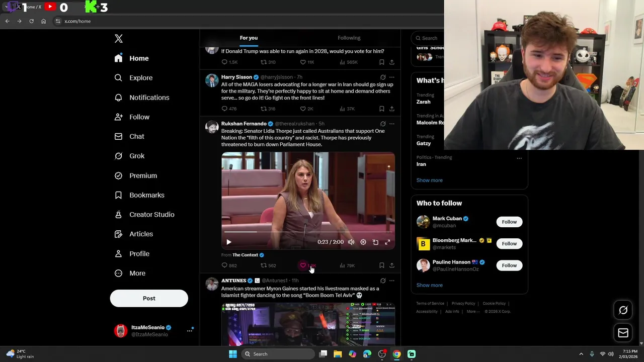Open Chat in the left sidebar
Viewport: 644px width, 362px height.
129,136
